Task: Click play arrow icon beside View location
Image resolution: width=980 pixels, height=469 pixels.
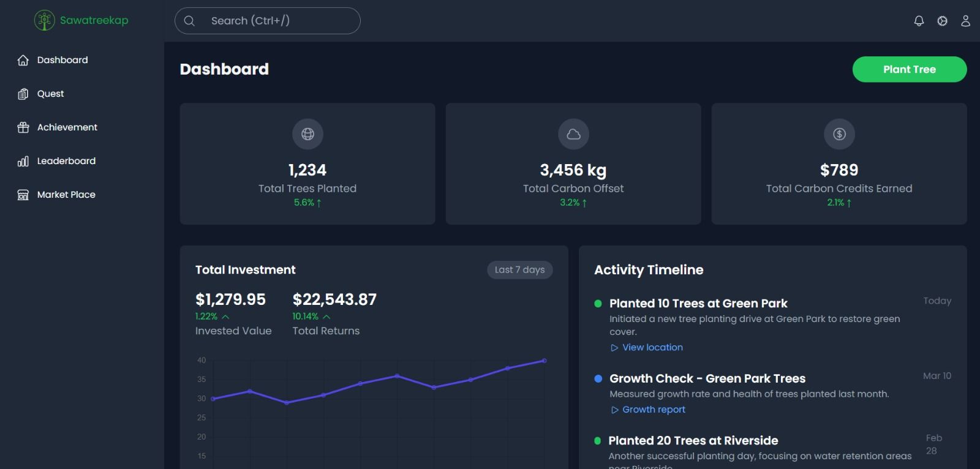Action: point(614,348)
